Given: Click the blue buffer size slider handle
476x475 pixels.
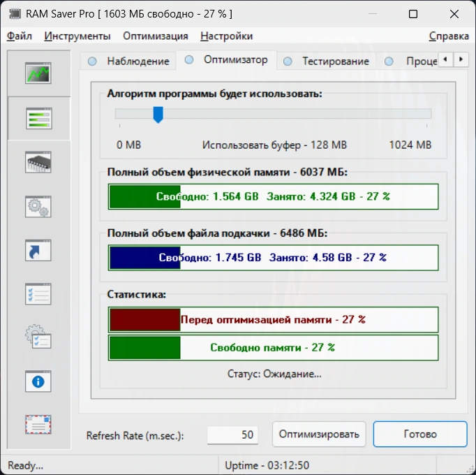Looking at the screenshot, I should 158,115.
